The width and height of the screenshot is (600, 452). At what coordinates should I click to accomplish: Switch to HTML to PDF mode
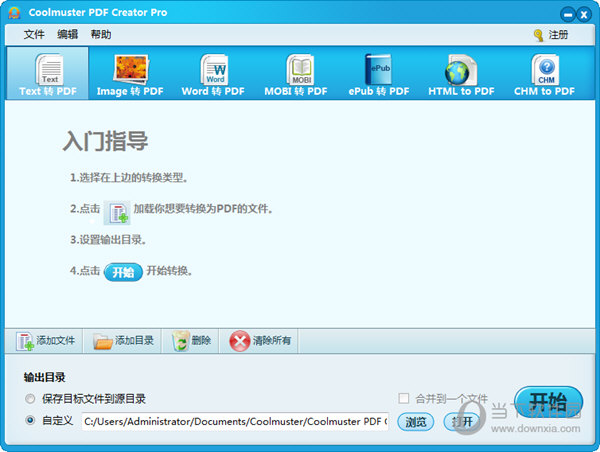461,74
